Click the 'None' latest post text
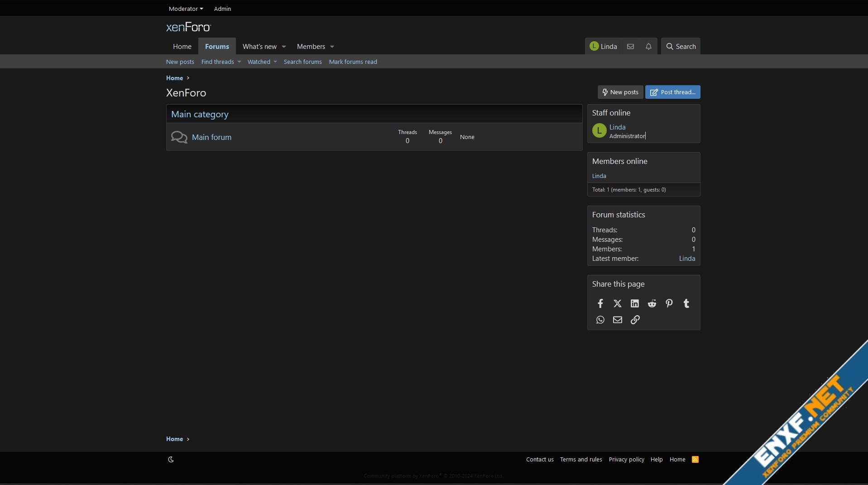 (467, 137)
